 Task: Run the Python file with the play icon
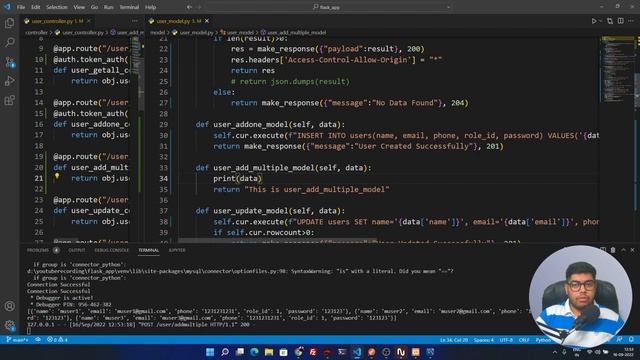594,21
